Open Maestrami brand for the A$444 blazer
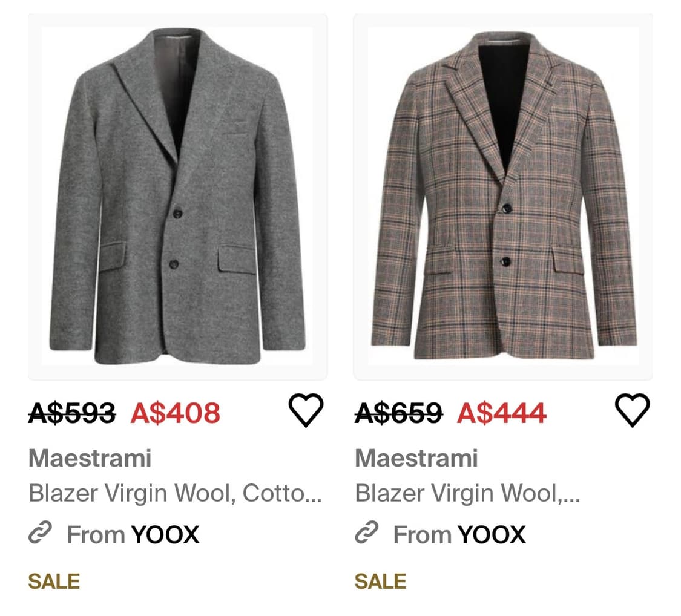 [x=416, y=458]
